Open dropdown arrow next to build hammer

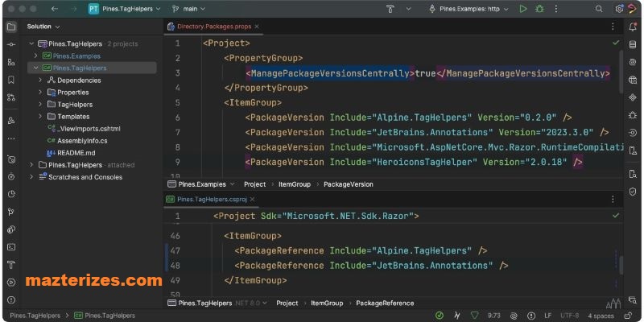(x=408, y=9)
